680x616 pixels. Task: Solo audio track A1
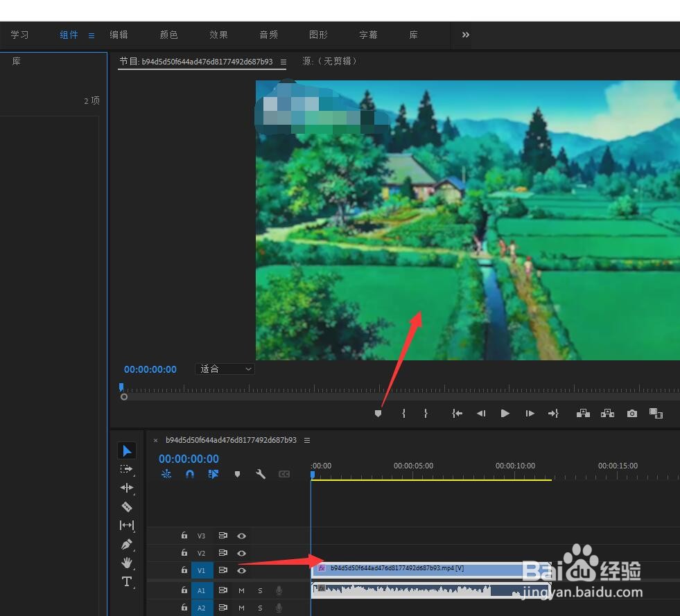click(x=260, y=590)
